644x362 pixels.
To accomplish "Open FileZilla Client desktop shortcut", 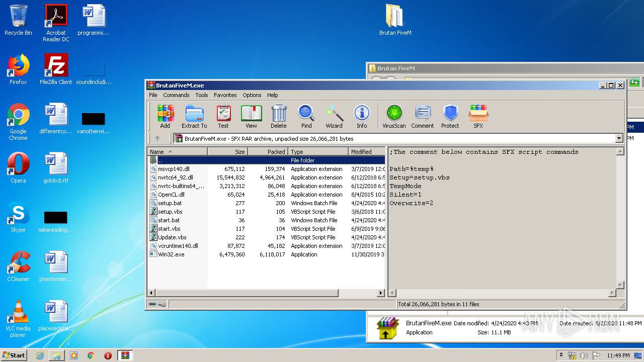I will 56,69.
